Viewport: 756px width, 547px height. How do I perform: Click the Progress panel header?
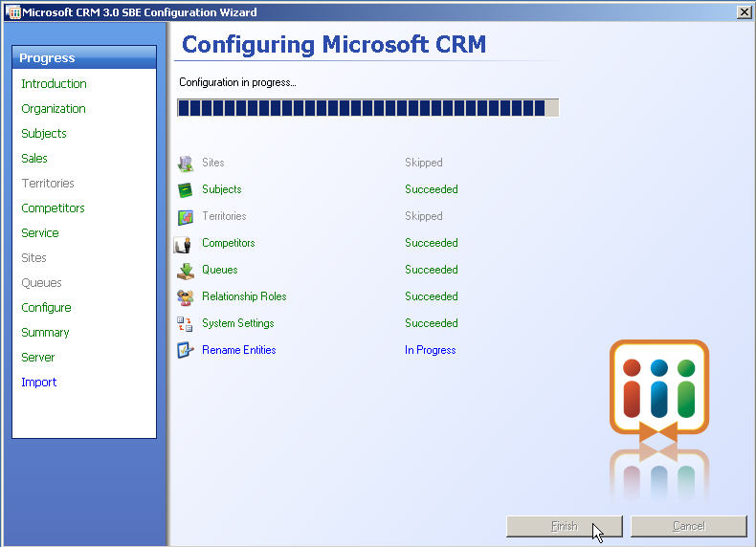84,57
